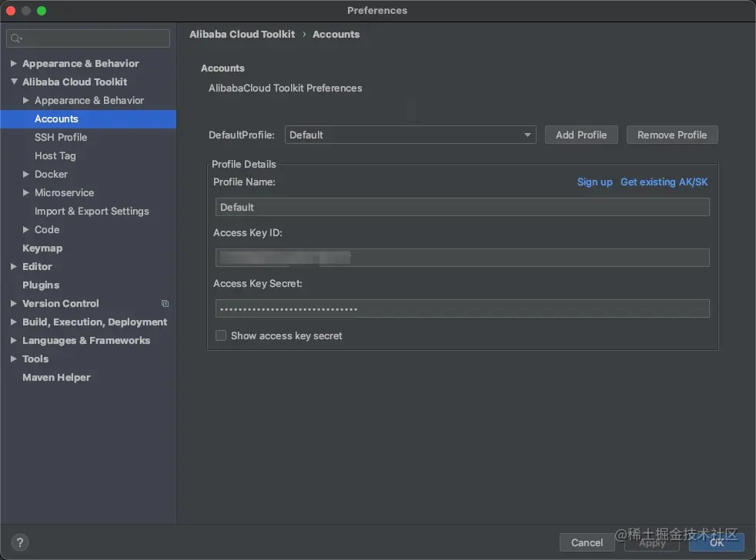Click the Access Key ID: label

click(248, 233)
